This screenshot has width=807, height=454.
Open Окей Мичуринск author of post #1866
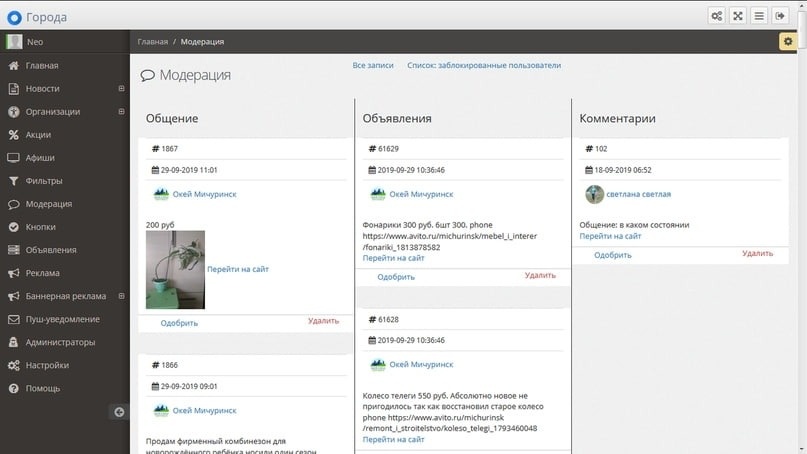click(204, 410)
